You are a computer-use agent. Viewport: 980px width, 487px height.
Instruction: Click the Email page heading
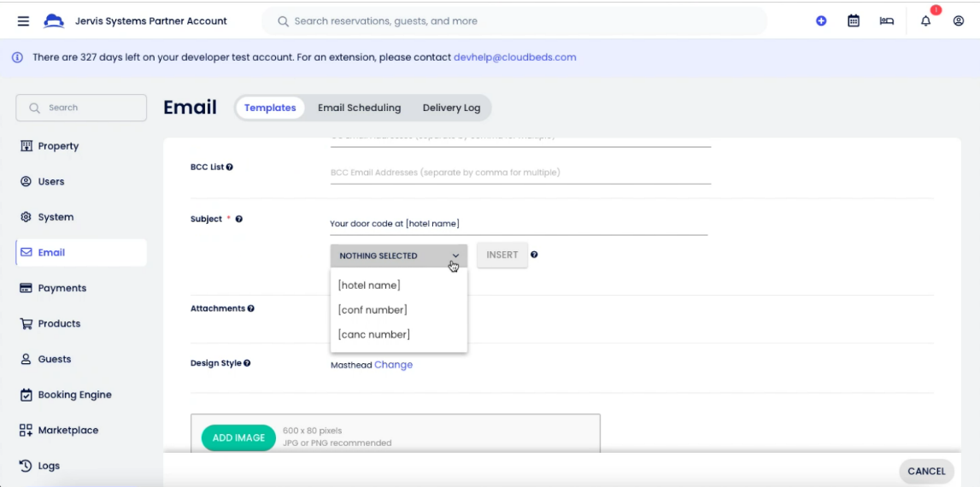190,108
